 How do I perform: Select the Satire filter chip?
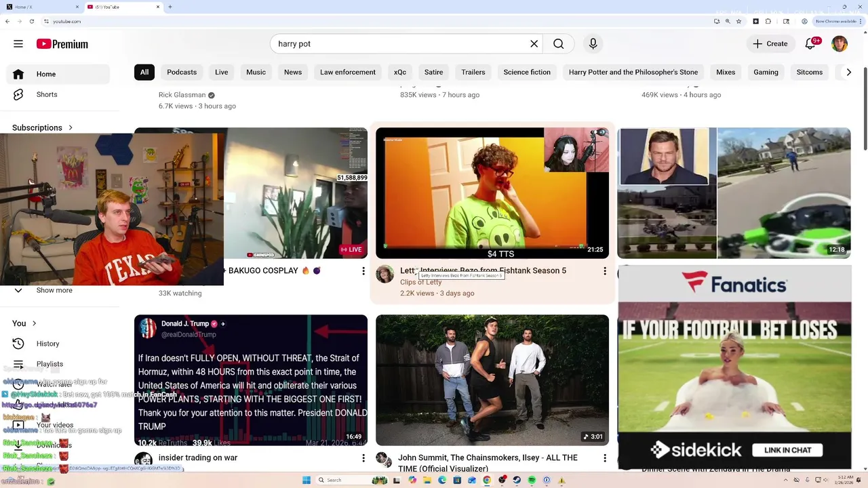click(434, 73)
